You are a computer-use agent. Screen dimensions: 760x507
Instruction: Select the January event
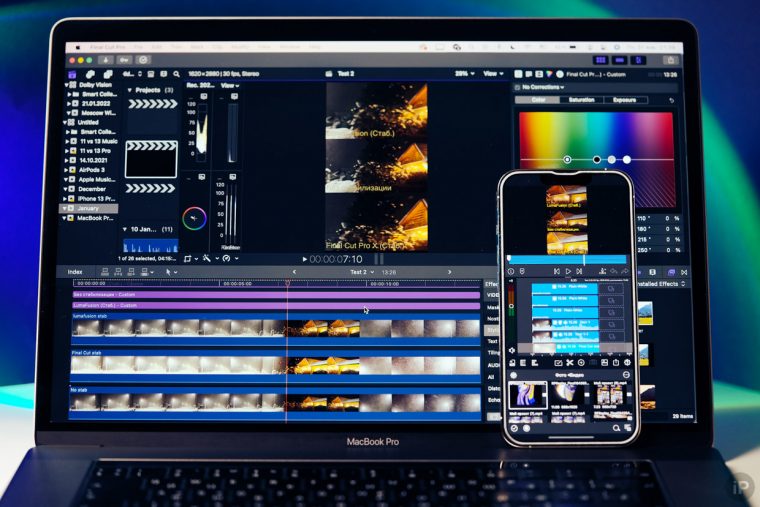coord(88,208)
